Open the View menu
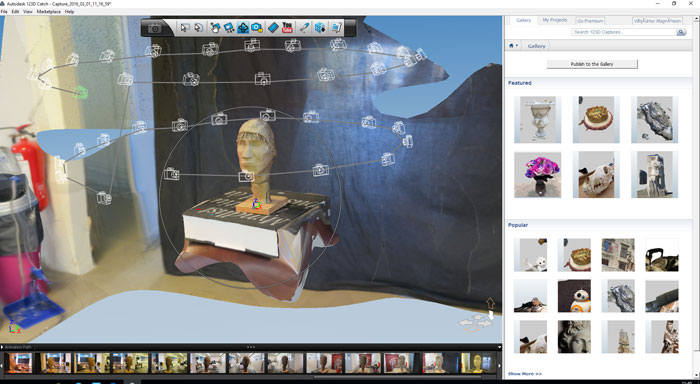The width and height of the screenshot is (700, 384). (x=28, y=12)
